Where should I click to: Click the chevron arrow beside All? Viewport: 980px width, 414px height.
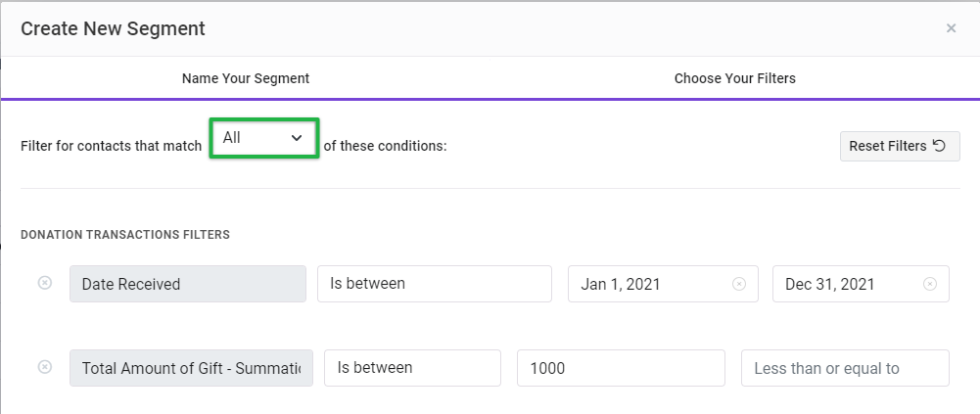(x=297, y=138)
